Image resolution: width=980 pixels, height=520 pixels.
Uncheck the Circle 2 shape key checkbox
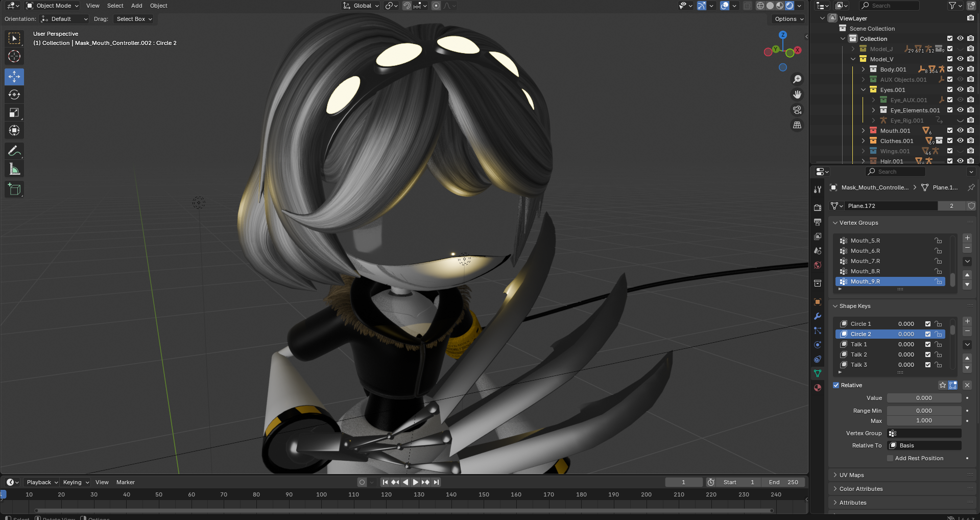tap(928, 334)
